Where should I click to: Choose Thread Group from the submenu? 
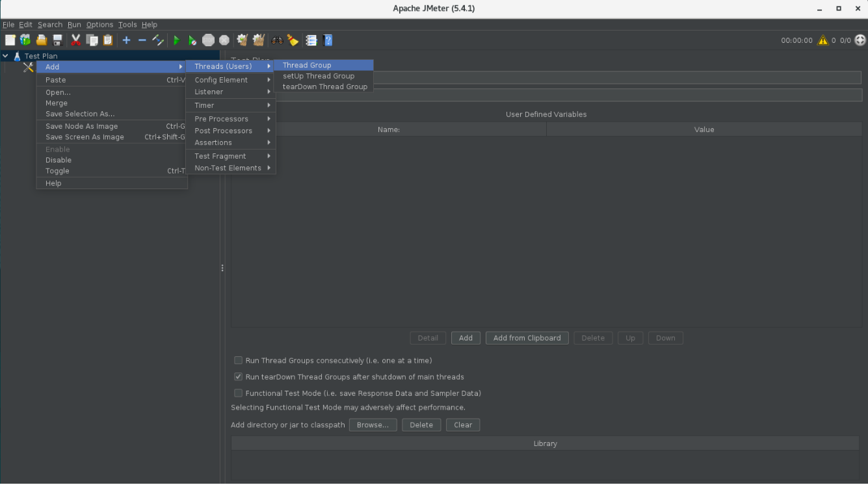tap(324, 65)
